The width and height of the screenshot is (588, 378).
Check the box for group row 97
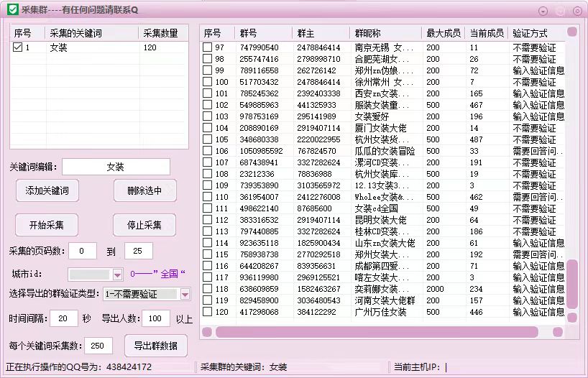(x=207, y=47)
